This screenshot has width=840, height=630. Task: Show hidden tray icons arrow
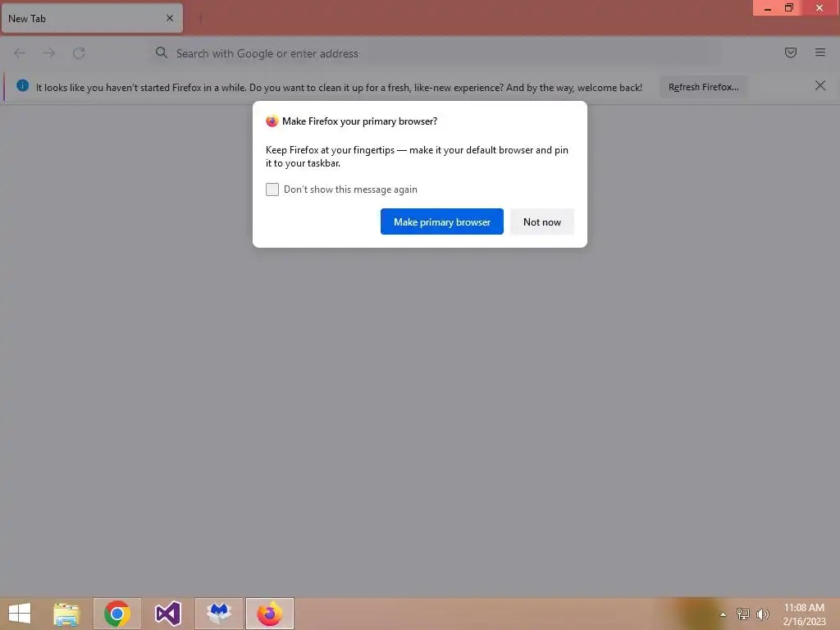[723, 614]
